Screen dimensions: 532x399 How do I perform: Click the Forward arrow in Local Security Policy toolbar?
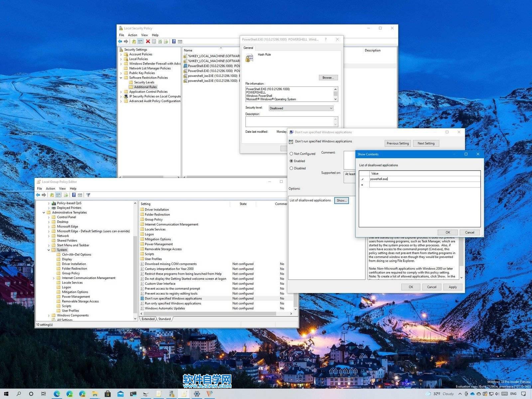[x=126, y=41]
